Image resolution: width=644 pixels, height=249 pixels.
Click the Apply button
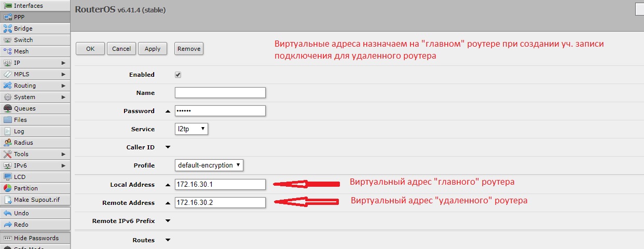(x=153, y=48)
